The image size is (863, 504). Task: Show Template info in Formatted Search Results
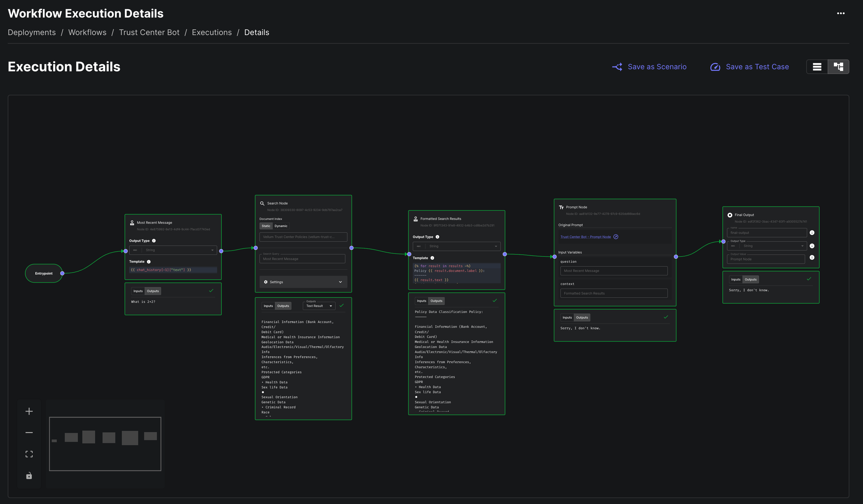pos(432,258)
